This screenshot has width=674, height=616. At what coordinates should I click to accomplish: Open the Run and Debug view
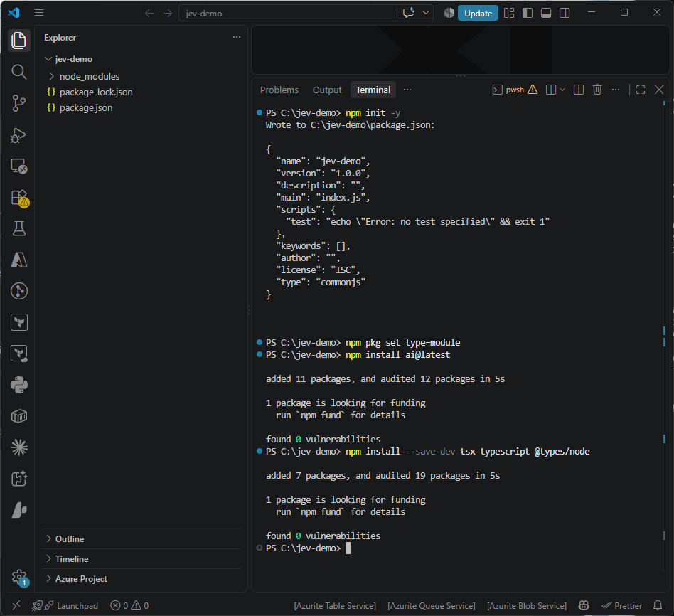pyautogui.click(x=19, y=135)
